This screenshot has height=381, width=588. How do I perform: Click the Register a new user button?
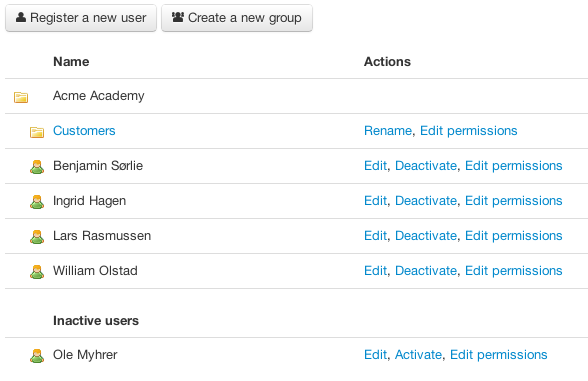pos(81,18)
